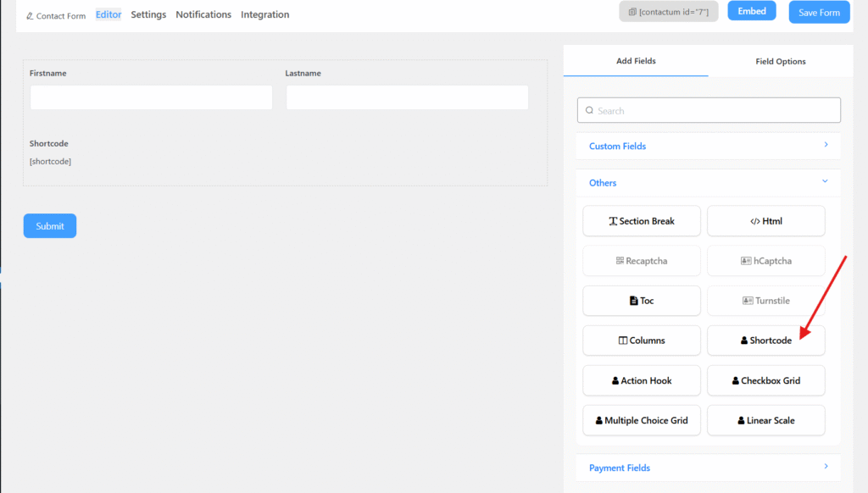The height and width of the screenshot is (493, 868).
Task: Go to the Notifications tab
Action: [x=203, y=14]
